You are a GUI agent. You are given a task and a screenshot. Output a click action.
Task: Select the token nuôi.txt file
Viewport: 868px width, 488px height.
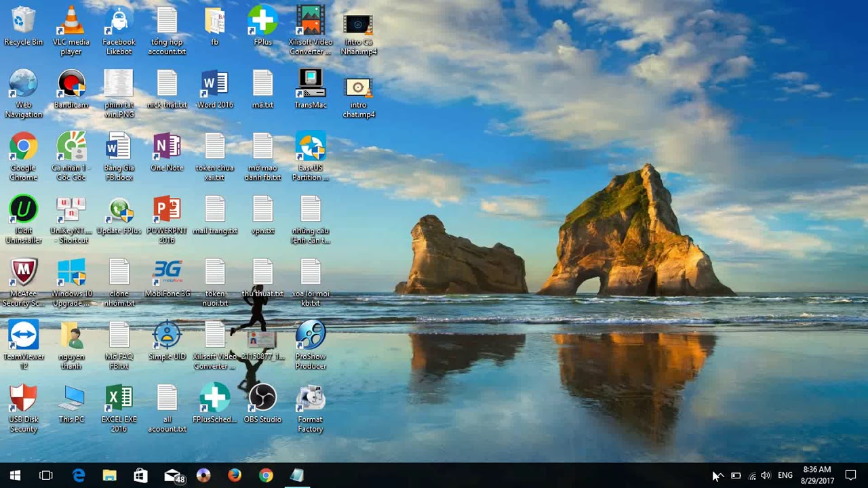pos(215,283)
